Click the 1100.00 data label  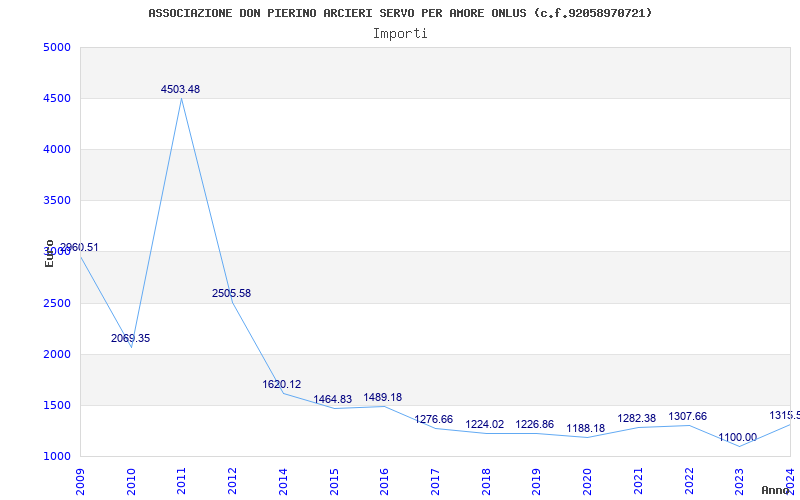pyautogui.click(x=738, y=438)
